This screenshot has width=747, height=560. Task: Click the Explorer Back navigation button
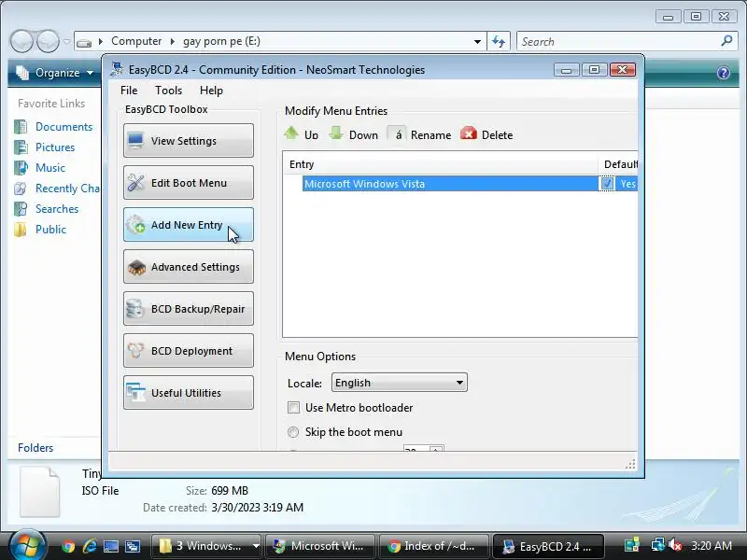tap(21, 41)
